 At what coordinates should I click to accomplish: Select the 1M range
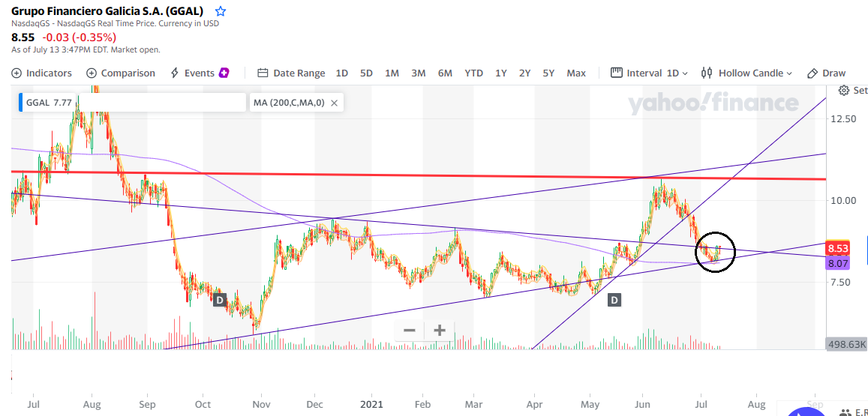tap(392, 73)
